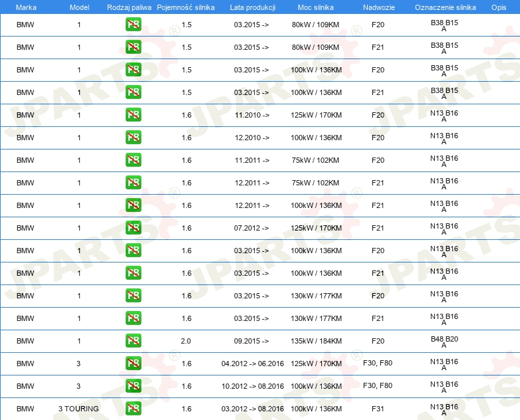This screenshot has height=420, width=520.
Task: Click fuel icon in 3 TOURING row
Action: 133,409
